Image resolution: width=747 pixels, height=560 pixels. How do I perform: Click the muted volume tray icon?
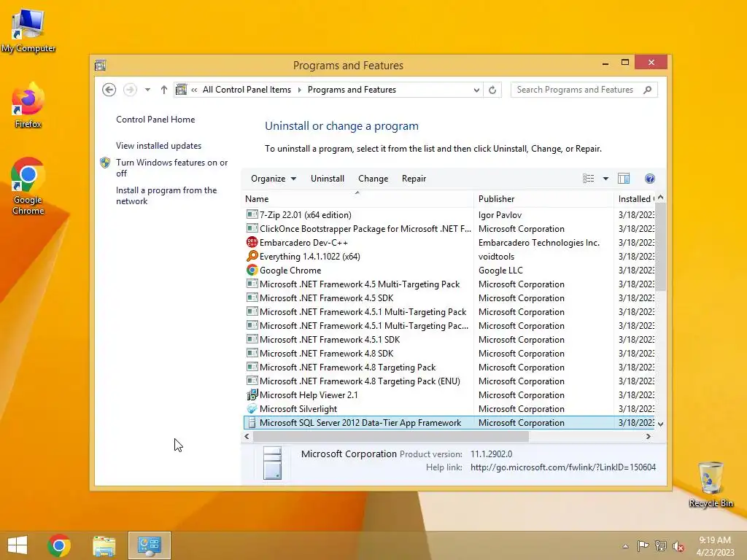[x=678, y=546]
